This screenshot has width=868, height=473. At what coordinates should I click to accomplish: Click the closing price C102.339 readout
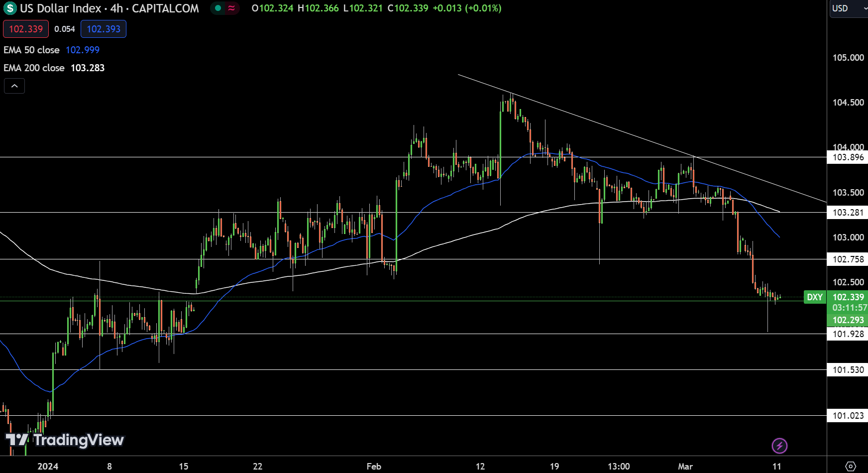click(x=408, y=8)
